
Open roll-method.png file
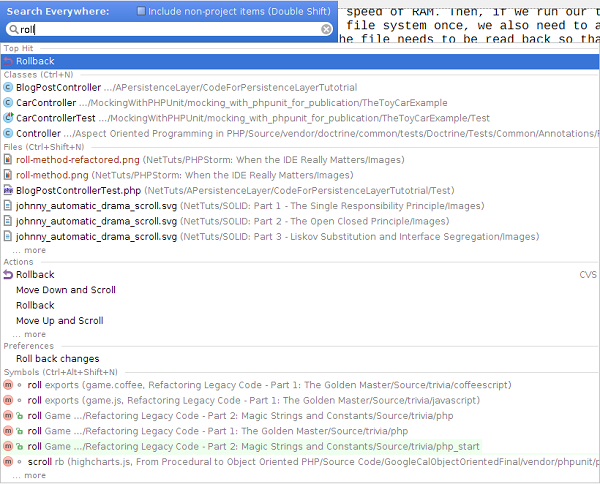click(x=300, y=175)
